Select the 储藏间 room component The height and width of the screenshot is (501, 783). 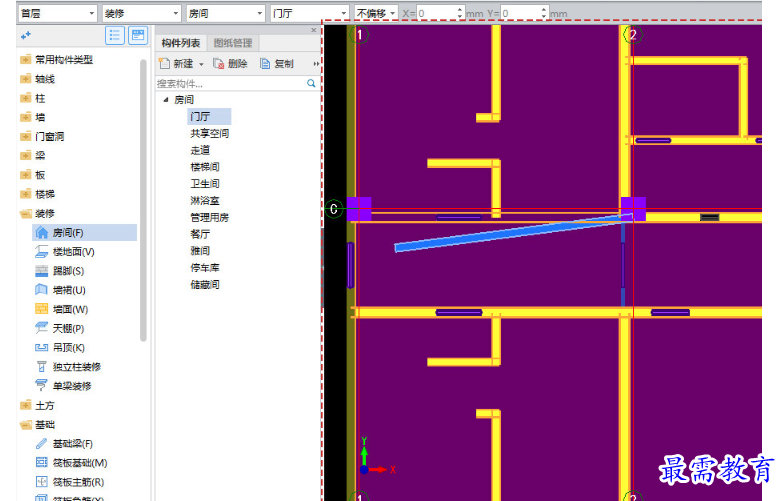(205, 285)
